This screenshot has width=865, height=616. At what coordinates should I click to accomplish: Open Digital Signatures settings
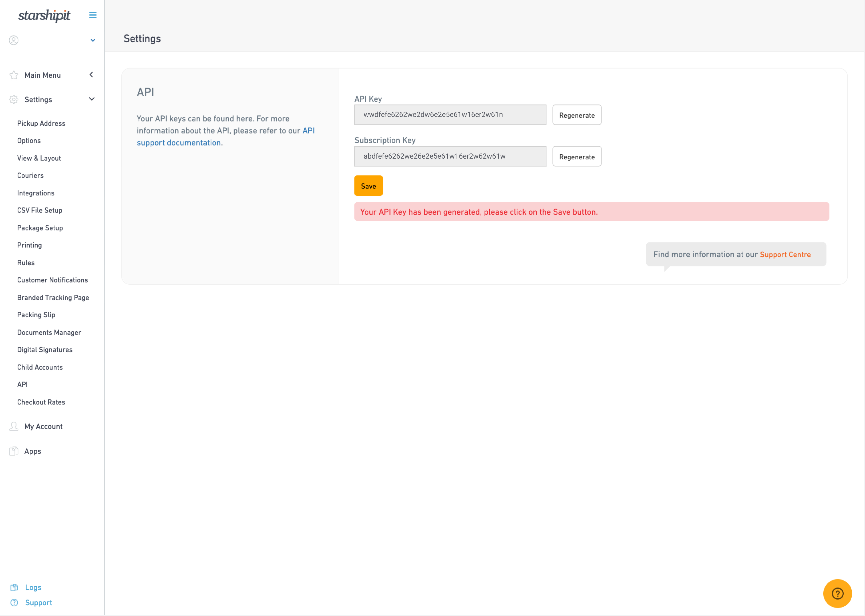pyautogui.click(x=45, y=350)
